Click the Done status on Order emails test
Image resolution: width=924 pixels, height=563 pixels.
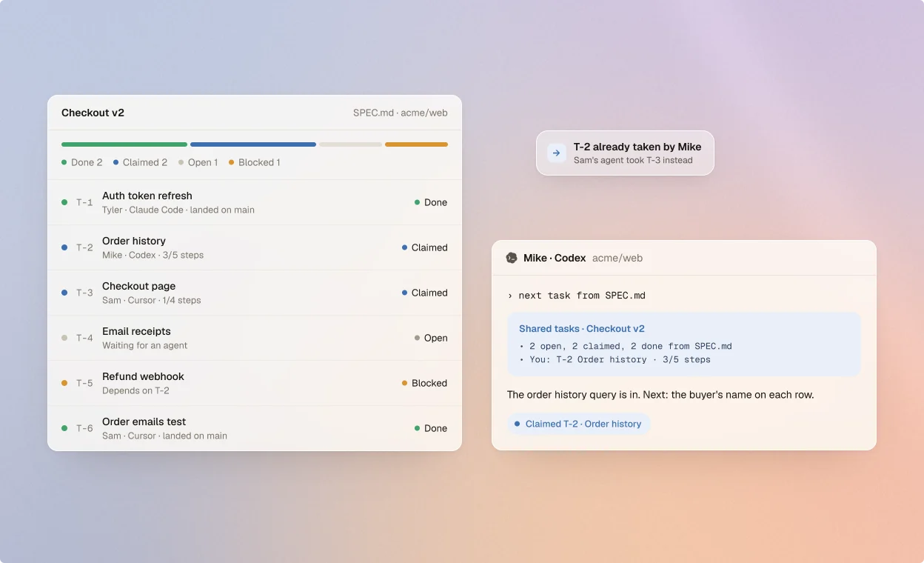431,428
